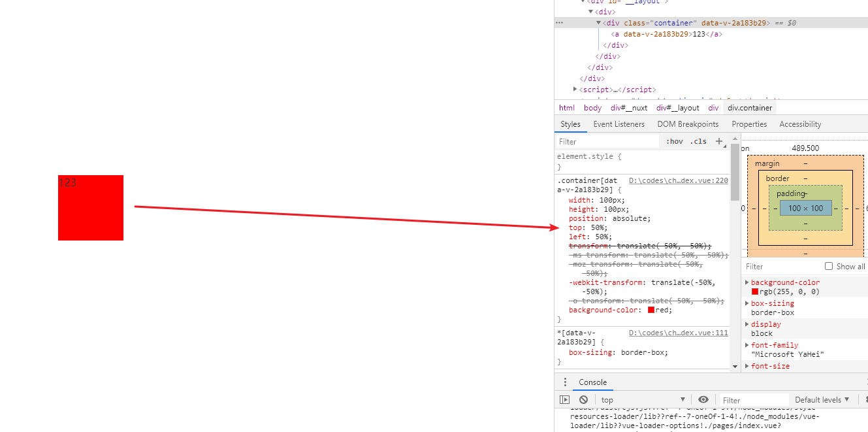Click the box-sizing: border-box declaration in Styles
The width and height of the screenshot is (868, 432).
(619, 352)
